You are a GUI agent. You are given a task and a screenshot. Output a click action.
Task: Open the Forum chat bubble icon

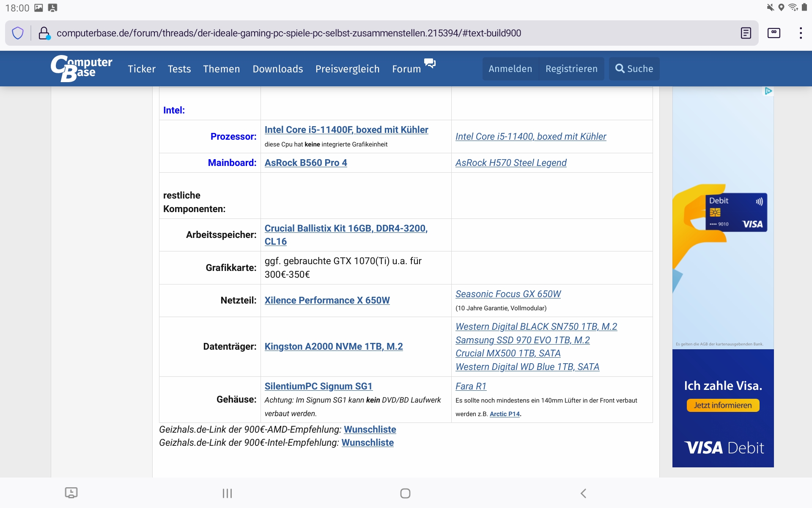pyautogui.click(x=430, y=63)
